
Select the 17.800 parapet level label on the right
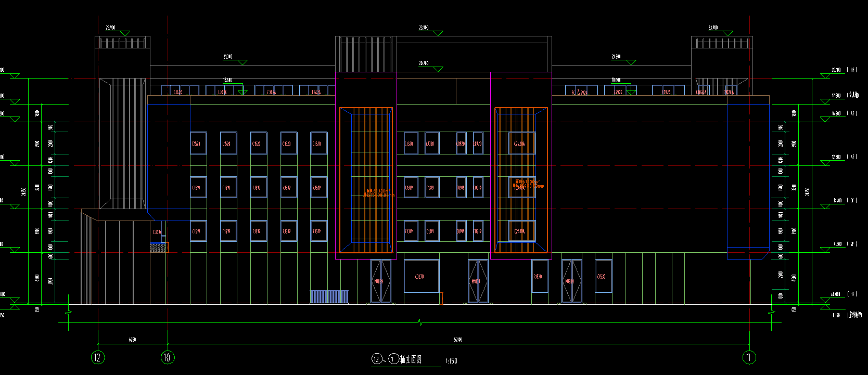tap(845, 95)
